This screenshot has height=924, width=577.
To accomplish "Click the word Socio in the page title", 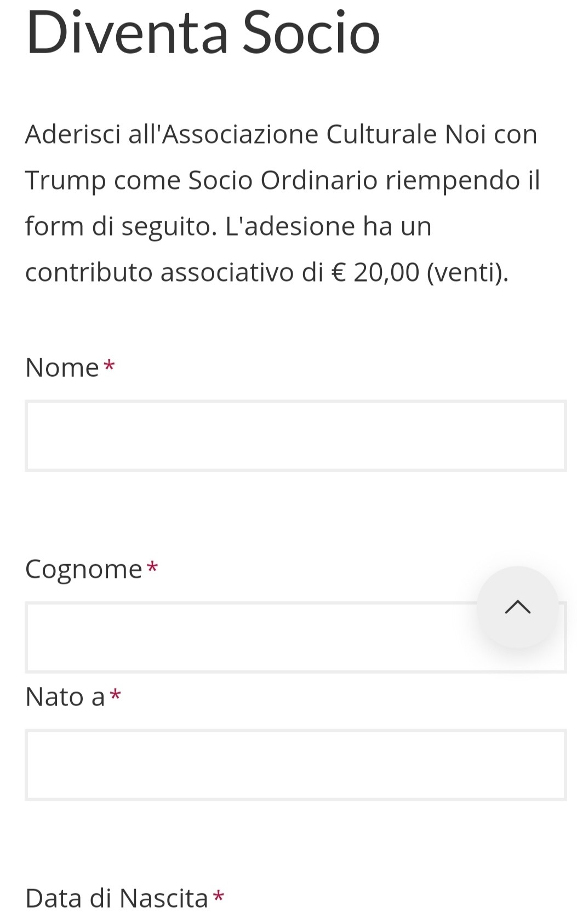I will coord(311,33).
